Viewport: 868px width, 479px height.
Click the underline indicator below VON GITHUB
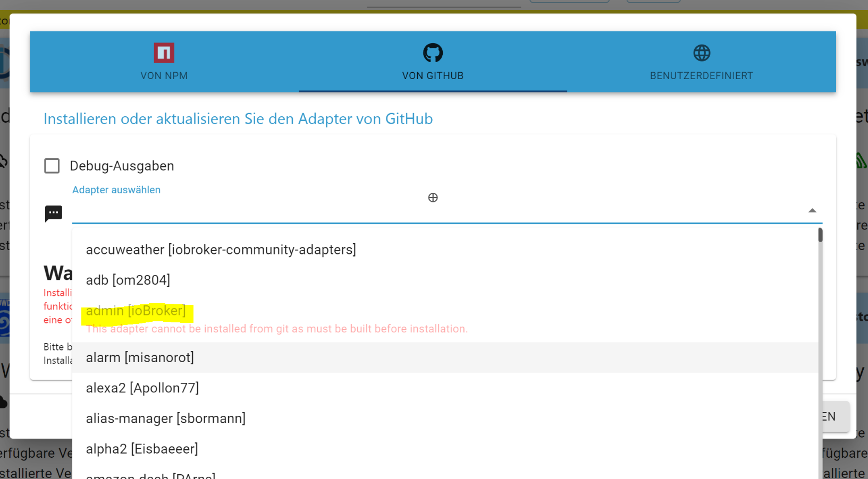click(433, 90)
